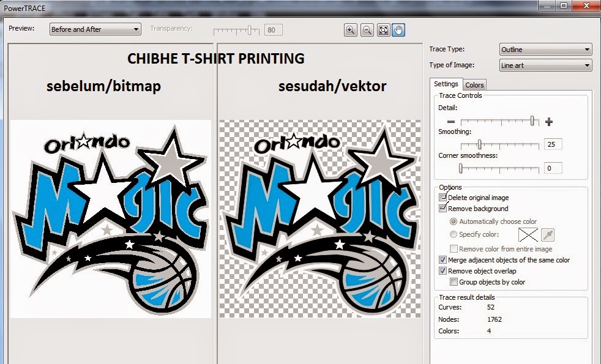This screenshot has width=601, height=364.
Task: Click the Corner smoothness slider handle
Action: (x=461, y=168)
